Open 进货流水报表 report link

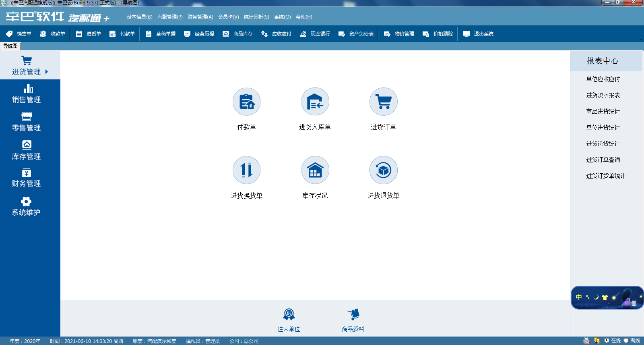point(603,95)
